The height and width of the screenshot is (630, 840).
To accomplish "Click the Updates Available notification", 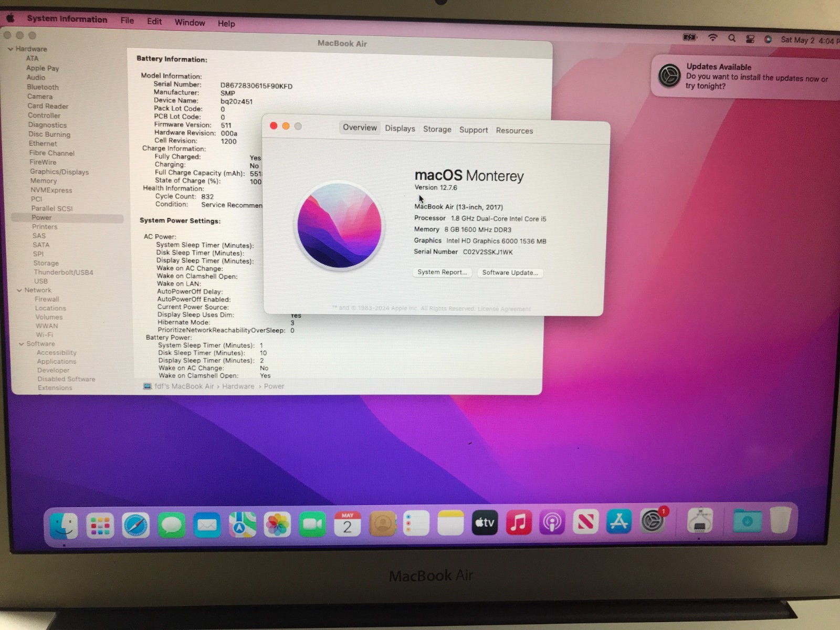I will 745,77.
